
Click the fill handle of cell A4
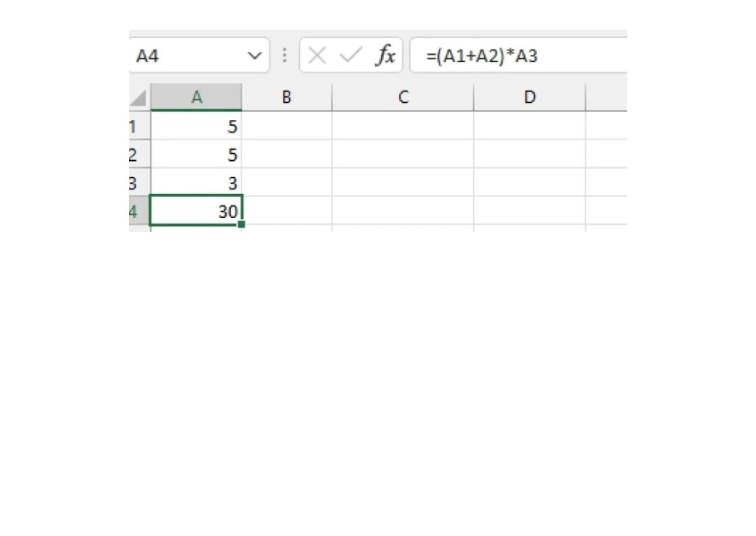(241, 224)
